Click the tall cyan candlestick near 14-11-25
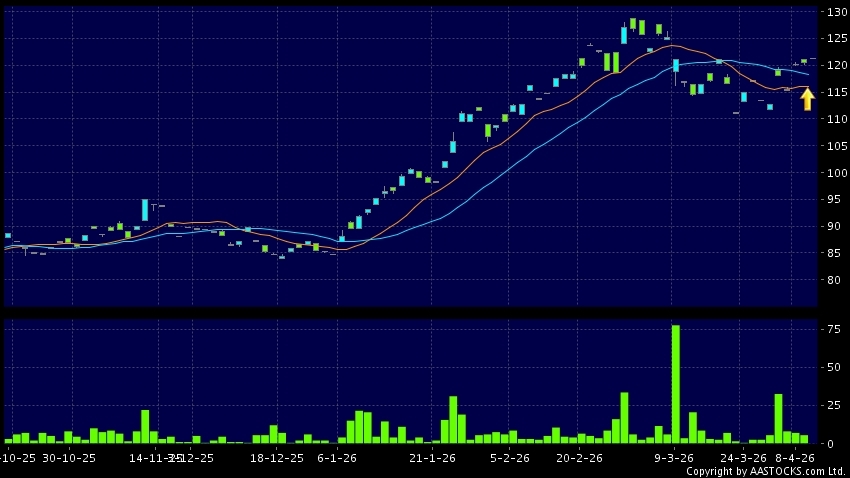Image resolution: width=850 pixels, height=478 pixels. click(x=145, y=210)
